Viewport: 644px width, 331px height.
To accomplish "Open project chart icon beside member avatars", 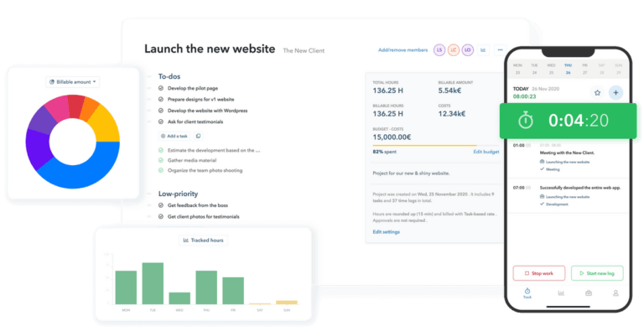I will click(x=483, y=50).
